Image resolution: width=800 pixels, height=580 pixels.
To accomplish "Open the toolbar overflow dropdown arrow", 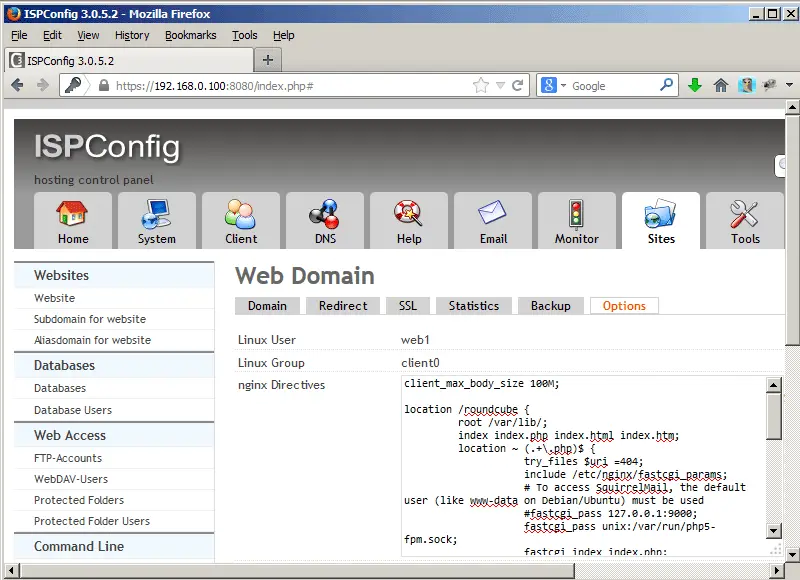I will pyautogui.click(x=789, y=85).
